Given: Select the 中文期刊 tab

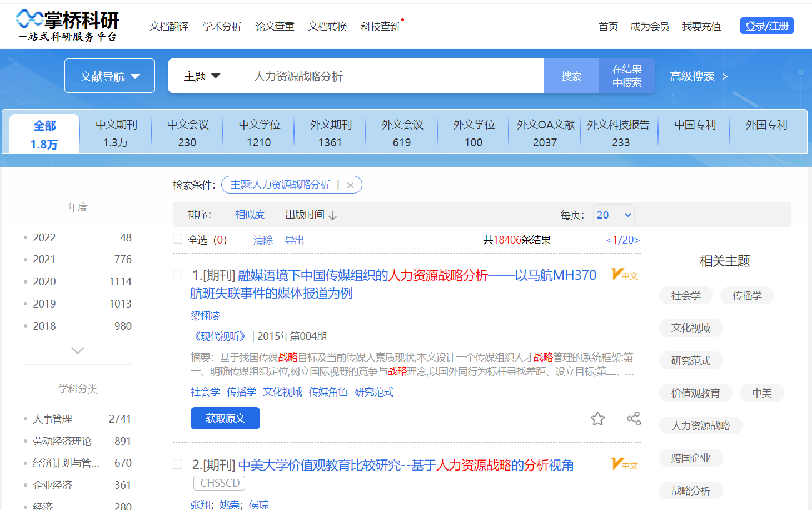Looking at the screenshot, I should coord(116,133).
